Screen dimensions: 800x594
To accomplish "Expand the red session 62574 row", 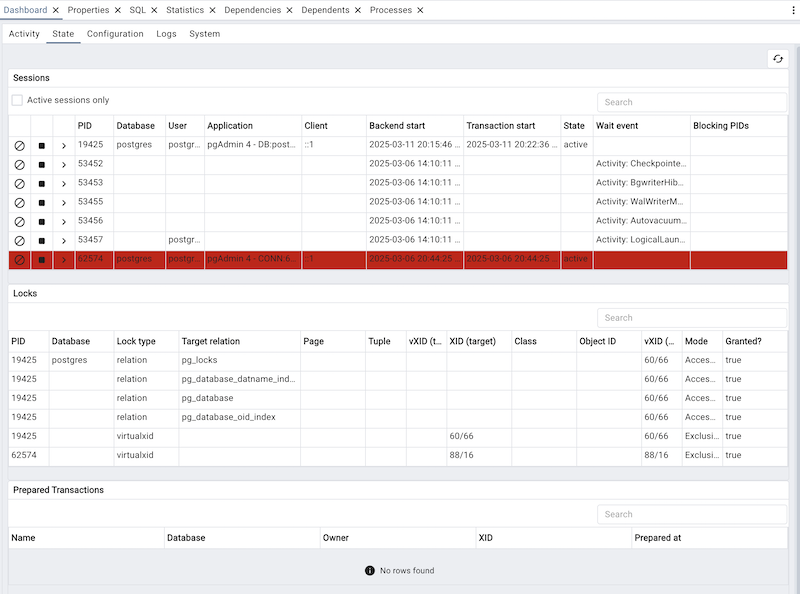I will click(x=62, y=259).
